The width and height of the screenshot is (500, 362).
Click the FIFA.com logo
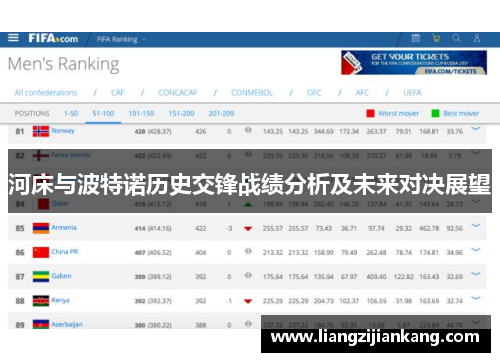point(53,38)
